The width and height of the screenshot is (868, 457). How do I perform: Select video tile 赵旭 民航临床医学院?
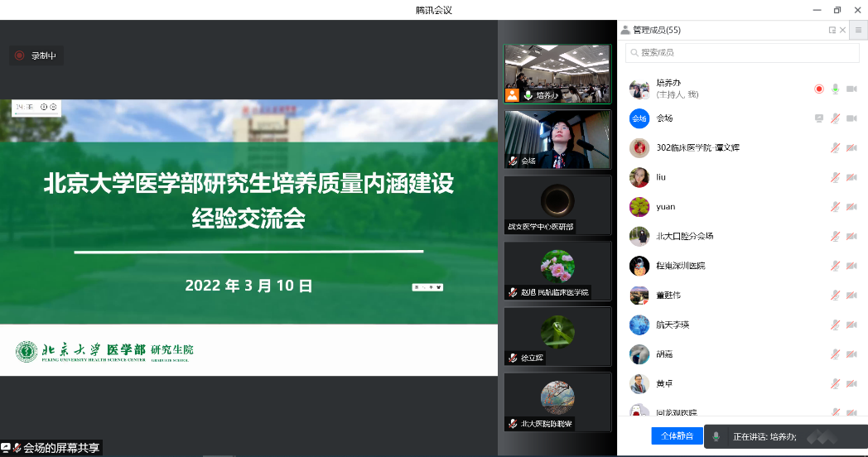pyautogui.click(x=557, y=271)
